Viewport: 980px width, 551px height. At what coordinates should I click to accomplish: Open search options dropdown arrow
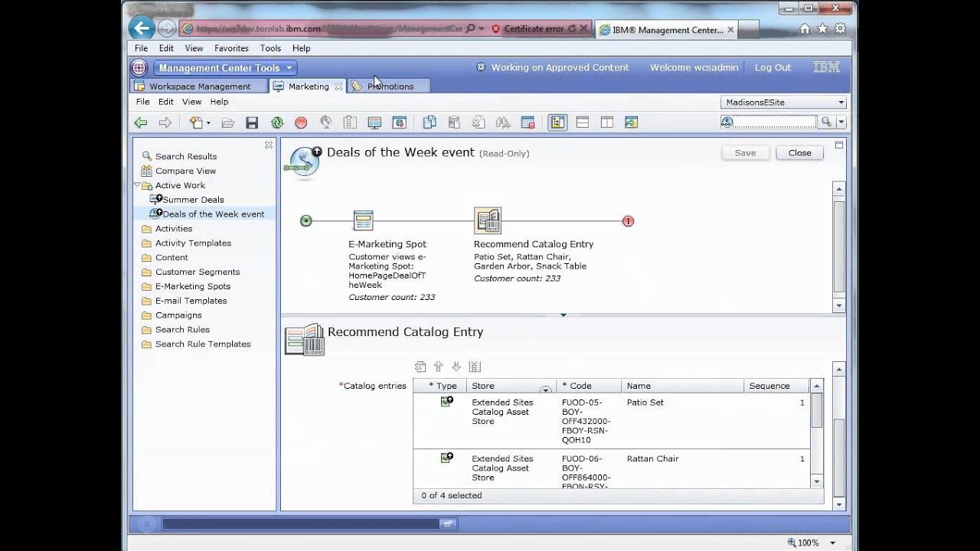tap(841, 122)
